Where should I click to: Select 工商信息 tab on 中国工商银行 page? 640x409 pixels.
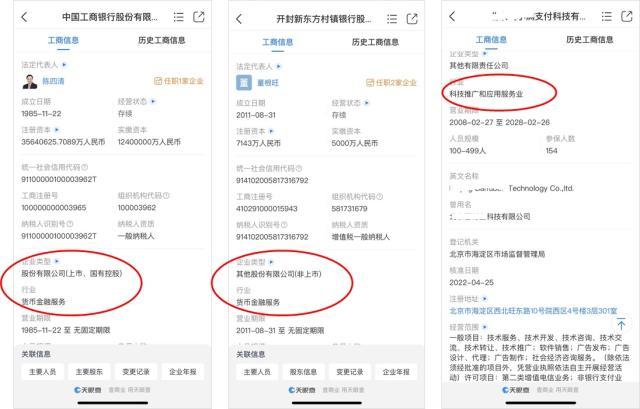(63, 40)
